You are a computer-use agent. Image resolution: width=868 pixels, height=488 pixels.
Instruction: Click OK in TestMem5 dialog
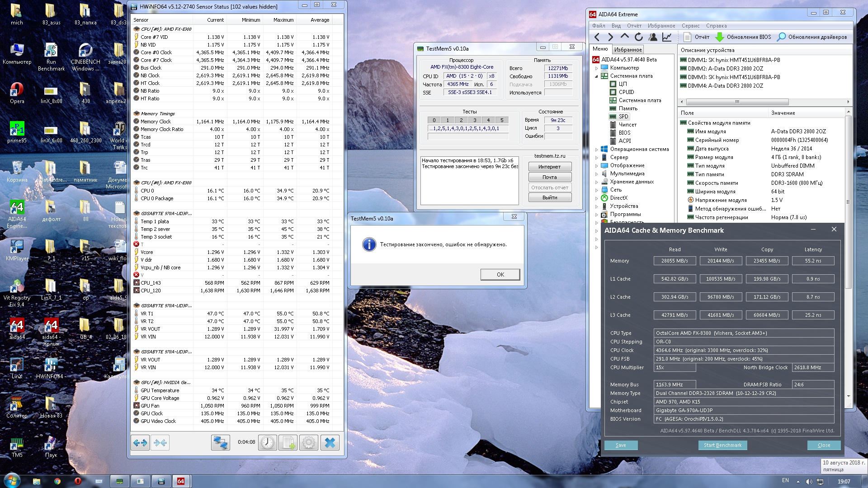tap(500, 275)
